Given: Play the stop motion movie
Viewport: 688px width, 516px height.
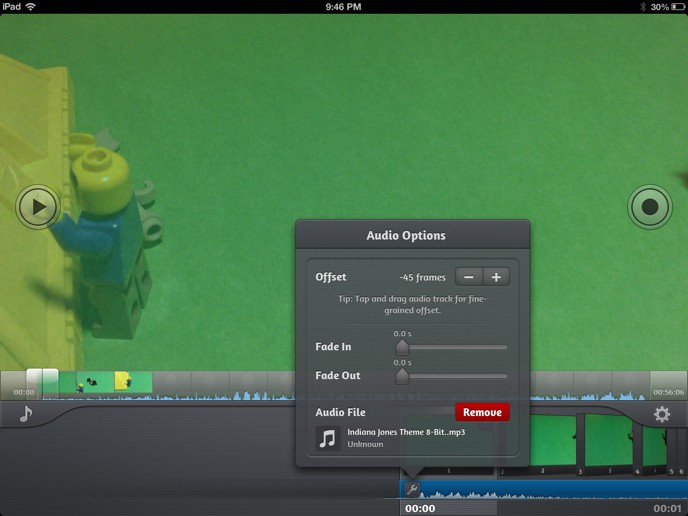Looking at the screenshot, I should pos(38,207).
